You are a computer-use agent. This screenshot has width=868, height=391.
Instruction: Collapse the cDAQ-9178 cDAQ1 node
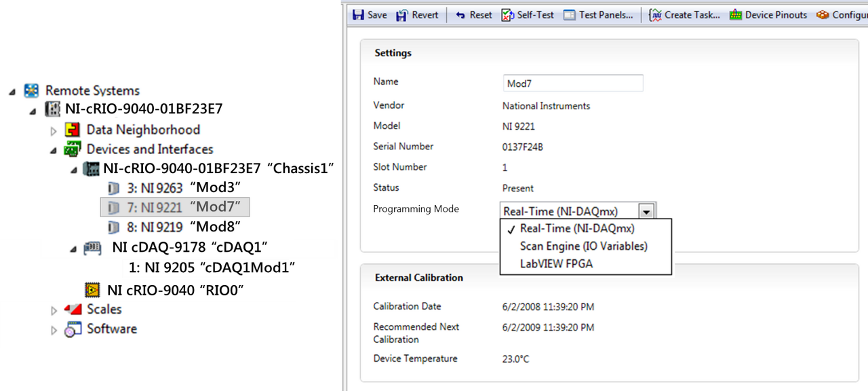[74, 249]
